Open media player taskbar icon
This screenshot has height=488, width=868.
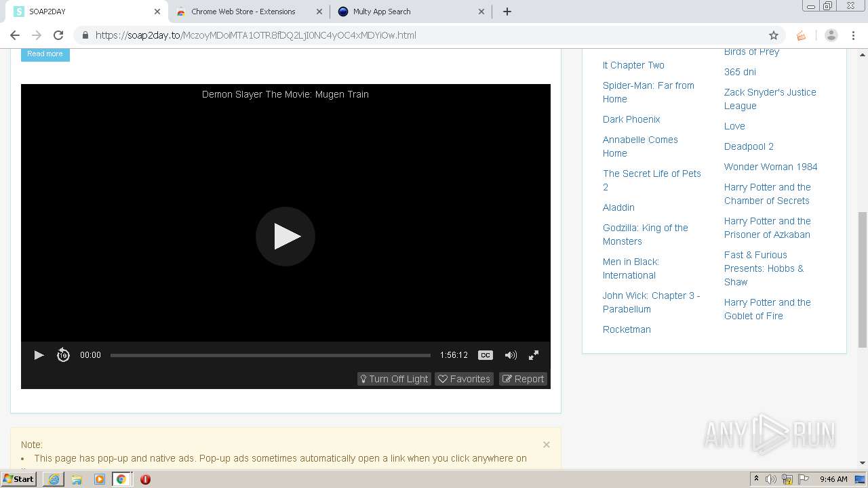pos(99,479)
